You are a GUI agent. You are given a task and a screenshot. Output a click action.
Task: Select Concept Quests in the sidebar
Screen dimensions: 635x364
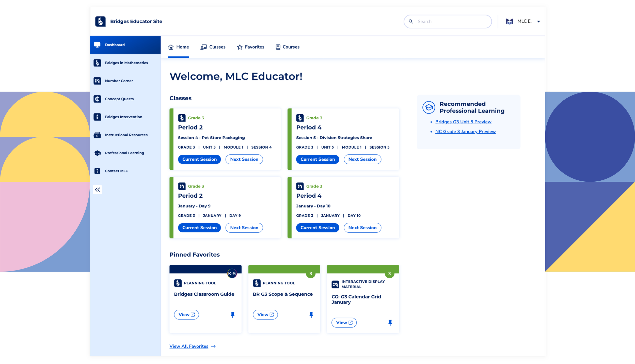click(x=119, y=99)
